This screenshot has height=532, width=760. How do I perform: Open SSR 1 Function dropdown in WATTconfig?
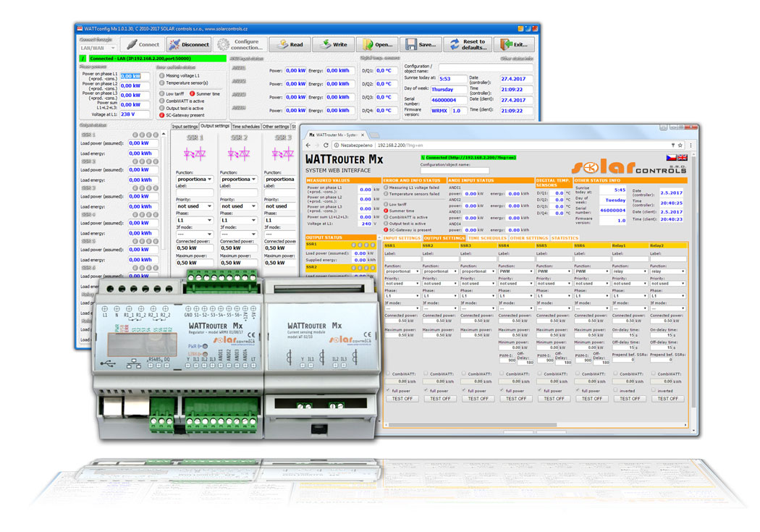point(195,179)
